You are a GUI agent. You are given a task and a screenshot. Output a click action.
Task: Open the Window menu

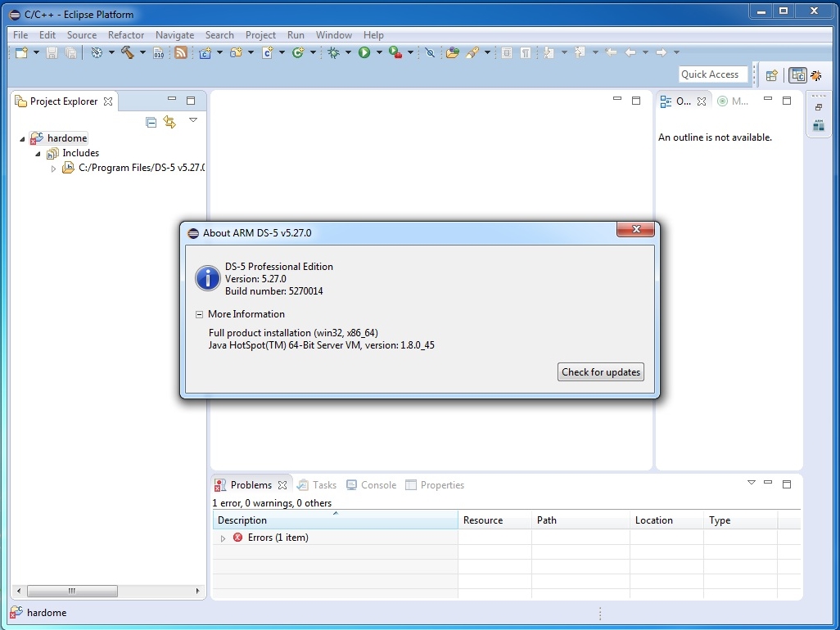[334, 35]
